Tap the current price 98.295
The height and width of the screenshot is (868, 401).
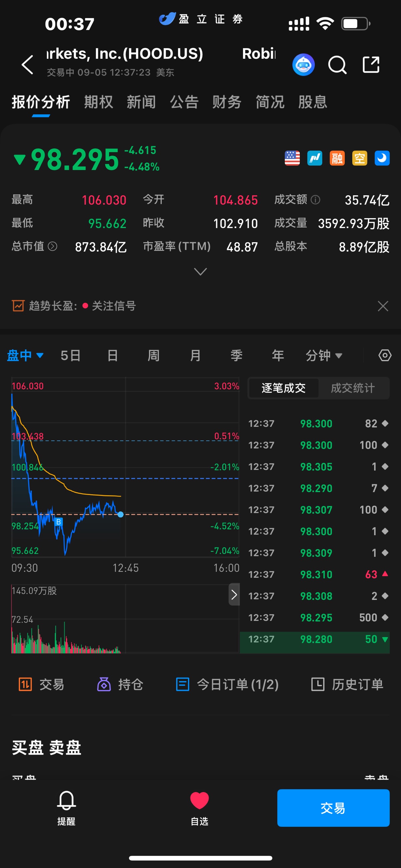point(75,159)
